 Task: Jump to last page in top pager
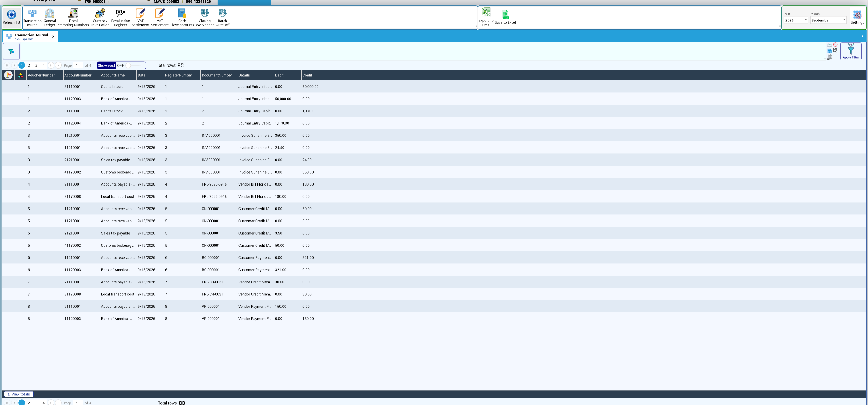click(x=58, y=65)
